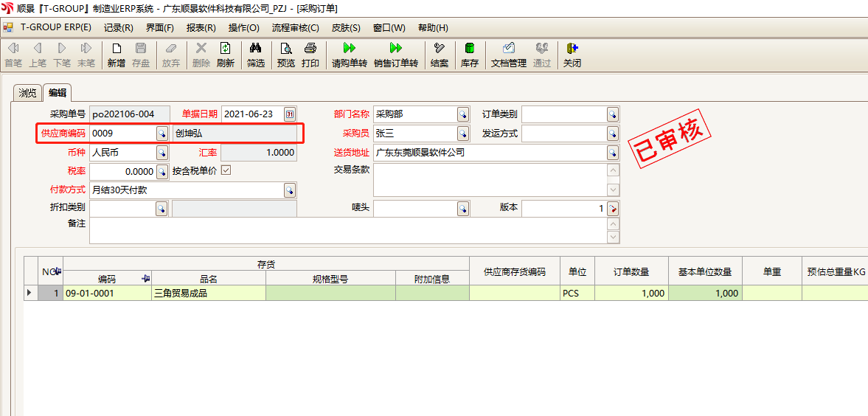868x416 pixels.
Task: Open the 报表(R) menu
Action: point(201,28)
